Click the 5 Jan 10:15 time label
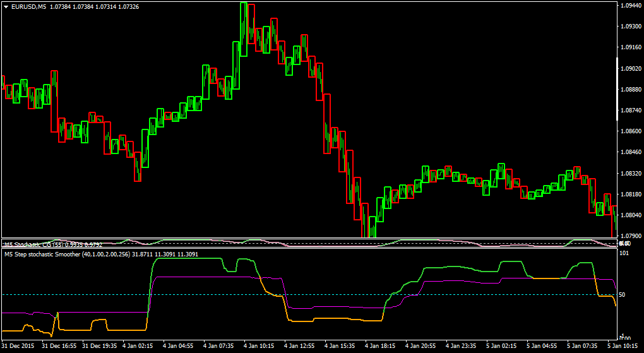The width and height of the screenshot is (644, 353). (x=624, y=346)
